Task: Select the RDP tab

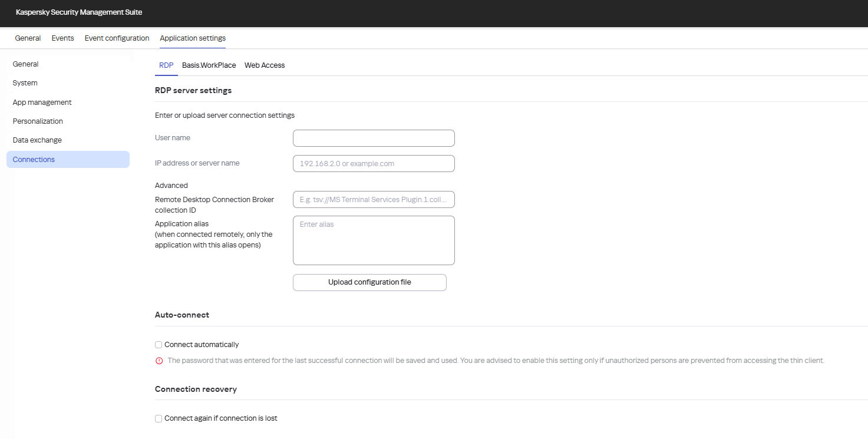Action: (x=166, y=65)
